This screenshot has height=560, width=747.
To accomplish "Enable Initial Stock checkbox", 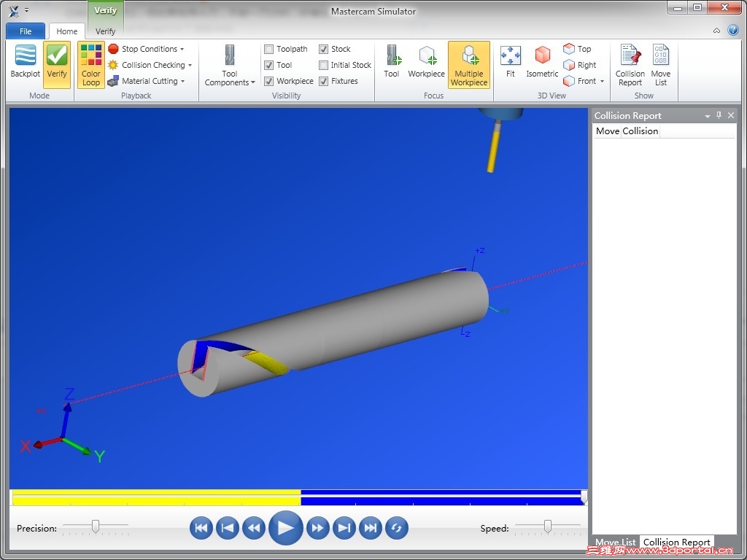I will click(x=323, y=65).
